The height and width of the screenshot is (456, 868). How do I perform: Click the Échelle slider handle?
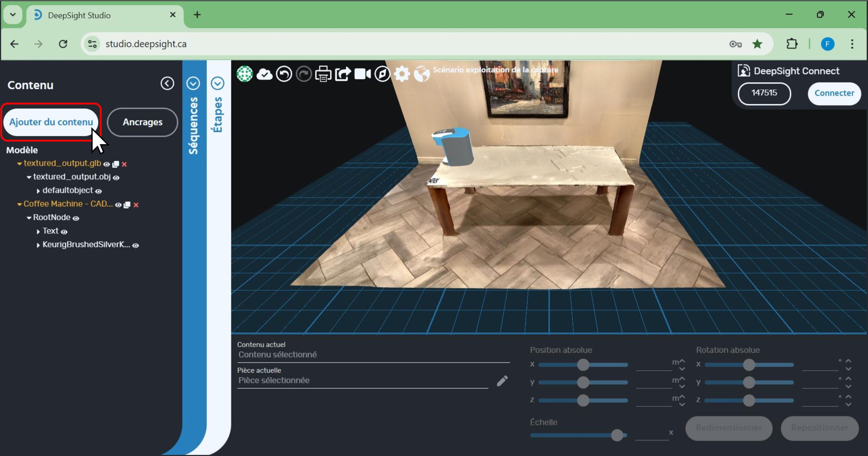click(x=617, y=435)
